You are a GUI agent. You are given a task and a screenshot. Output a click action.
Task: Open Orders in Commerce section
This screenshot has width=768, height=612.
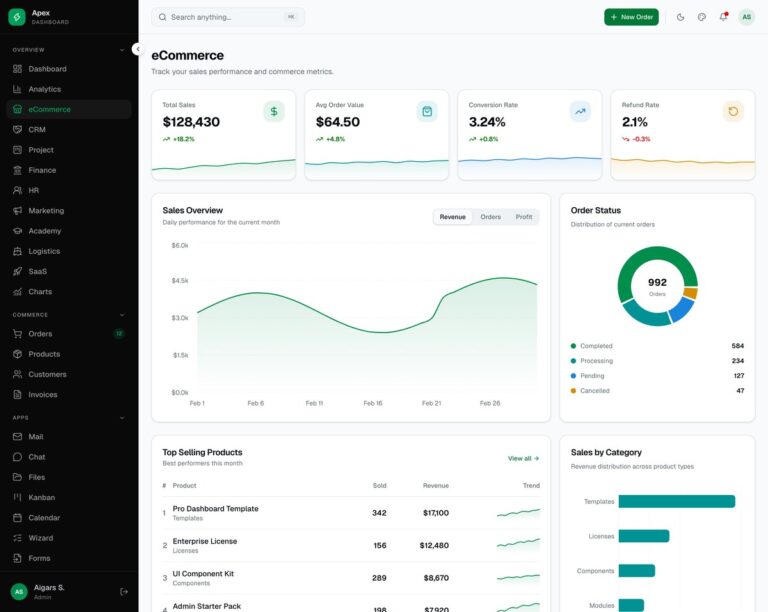click(69, 334)
